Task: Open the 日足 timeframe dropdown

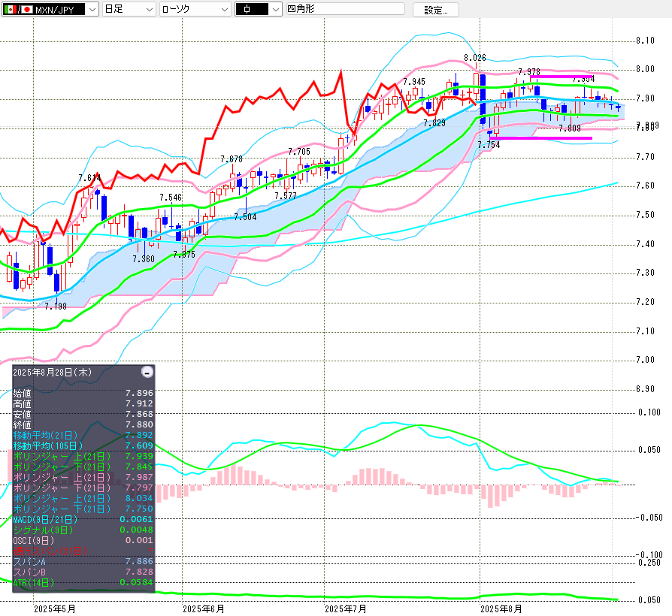Action: click(129, 9)
